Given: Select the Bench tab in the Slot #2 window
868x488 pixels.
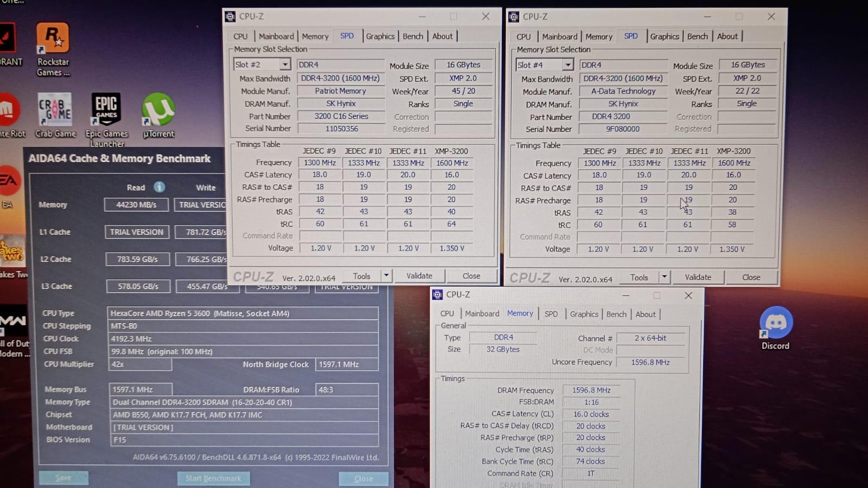Looking at the screenshot, I should click(x=413, y=36).
